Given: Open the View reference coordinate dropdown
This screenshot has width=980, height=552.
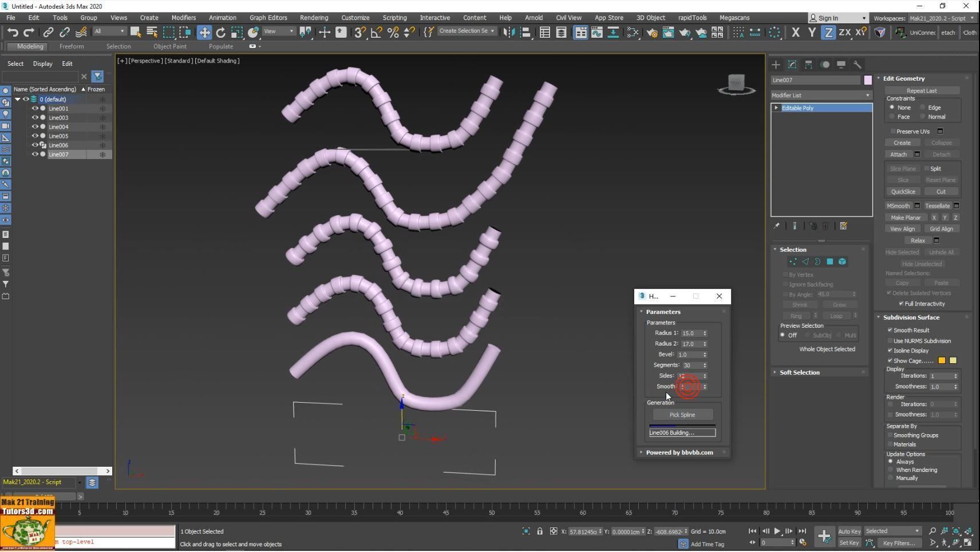Looking at the screenshot, I should coord(279,31).
